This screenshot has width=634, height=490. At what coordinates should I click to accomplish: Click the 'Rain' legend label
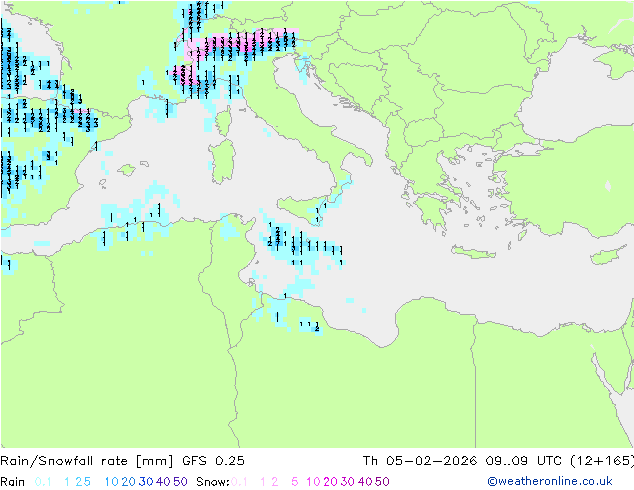pyautogui.click(x=13, y=482)
